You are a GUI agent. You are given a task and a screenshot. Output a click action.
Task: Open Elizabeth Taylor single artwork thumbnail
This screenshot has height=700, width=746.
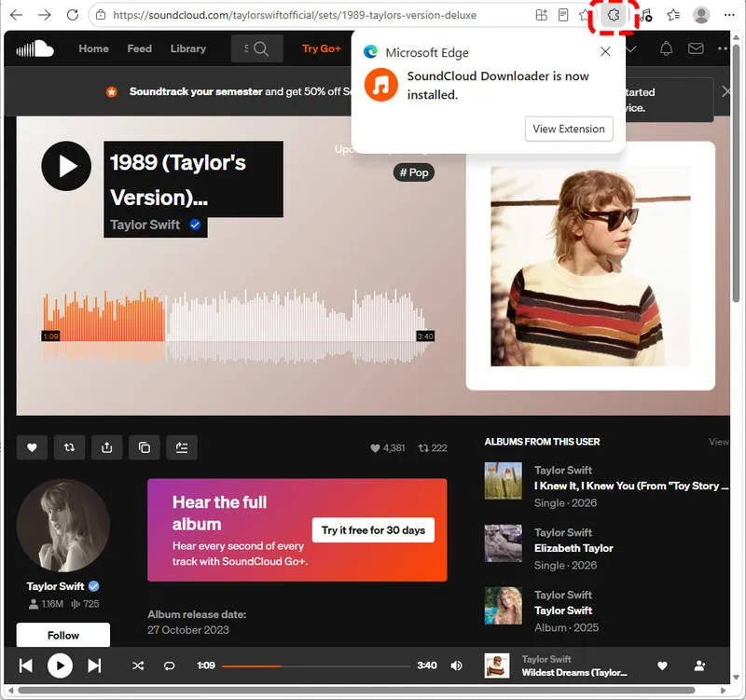click(x=503, y=543)
